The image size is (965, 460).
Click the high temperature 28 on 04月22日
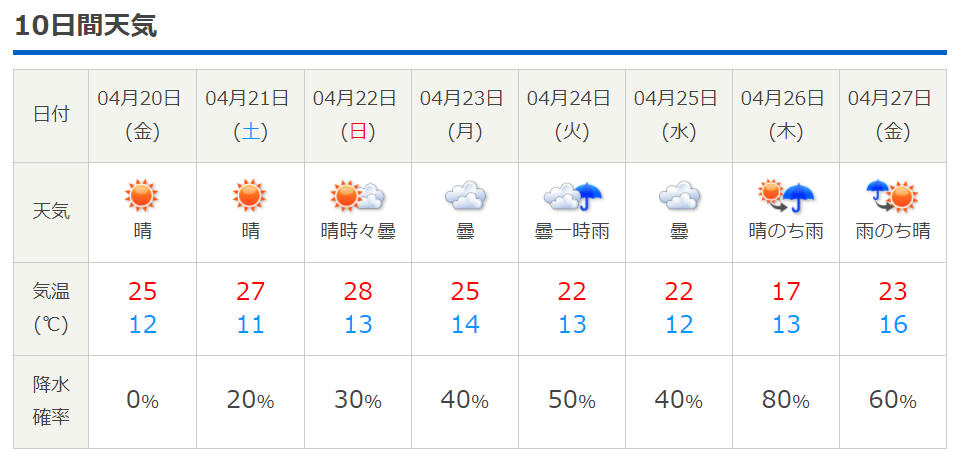pos(358,291)
